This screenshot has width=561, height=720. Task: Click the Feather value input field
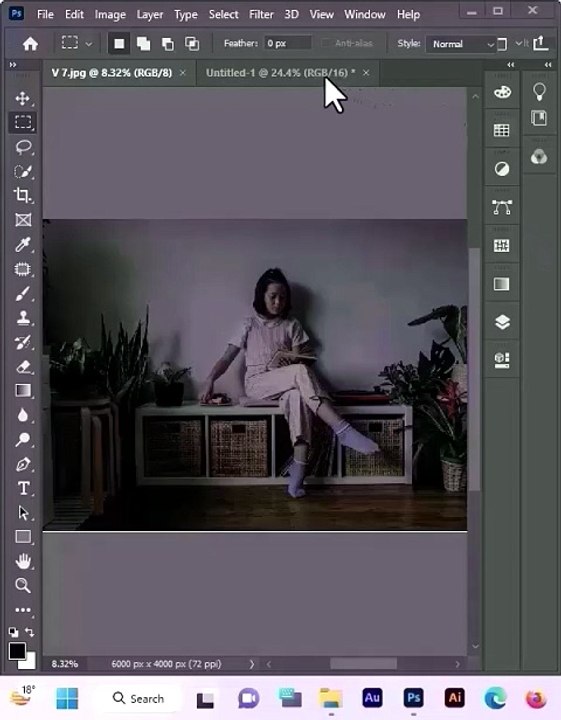(287, 43)
